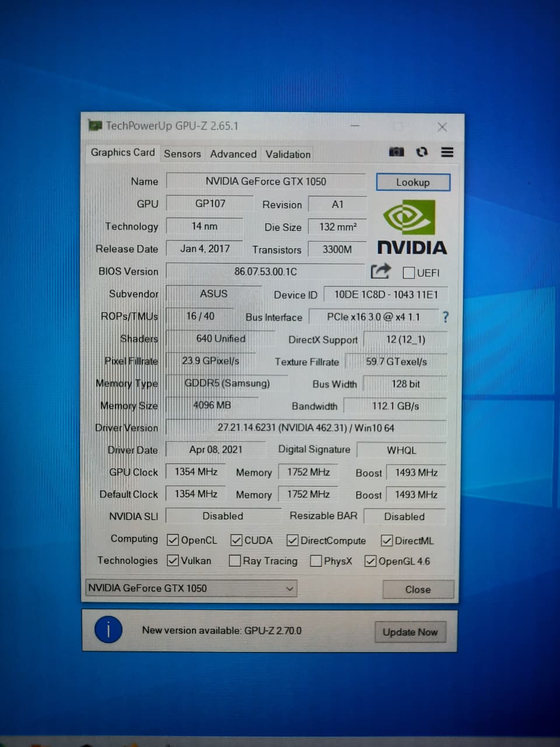The width and height of the screenshot is (560, 747).
Task: Toggle the DirectCompute checkbox
Action: (293, 540)
